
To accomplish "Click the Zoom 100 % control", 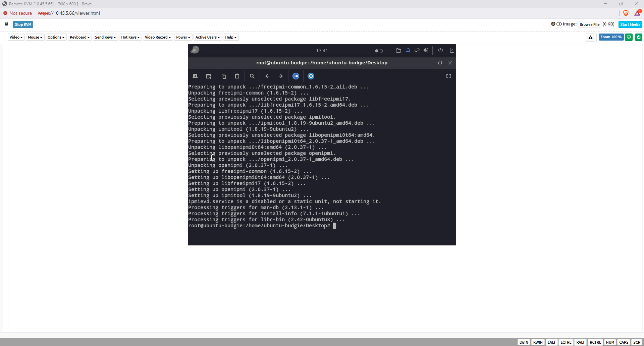I will point(611,37).
